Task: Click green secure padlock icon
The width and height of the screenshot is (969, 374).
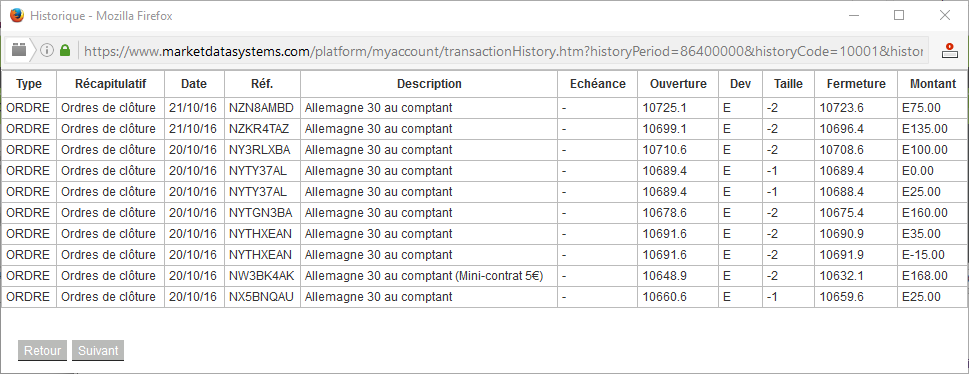Action: pyautogui.click(x=65, y=51)
